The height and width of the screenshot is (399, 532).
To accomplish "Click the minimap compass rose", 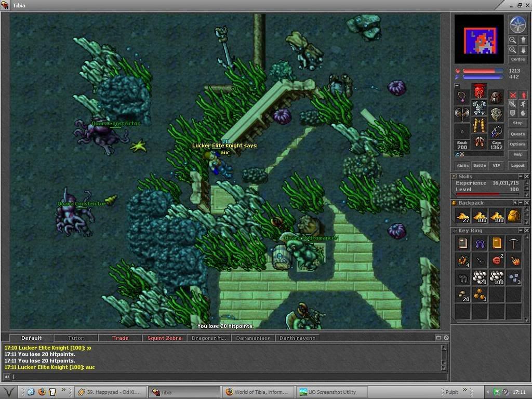I will (x=517, y=24).
